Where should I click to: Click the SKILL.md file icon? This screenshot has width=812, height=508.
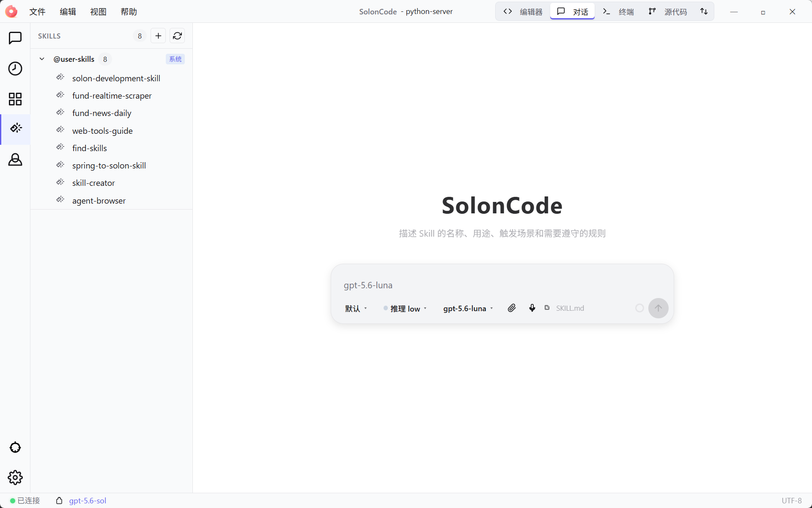point(547,308)
